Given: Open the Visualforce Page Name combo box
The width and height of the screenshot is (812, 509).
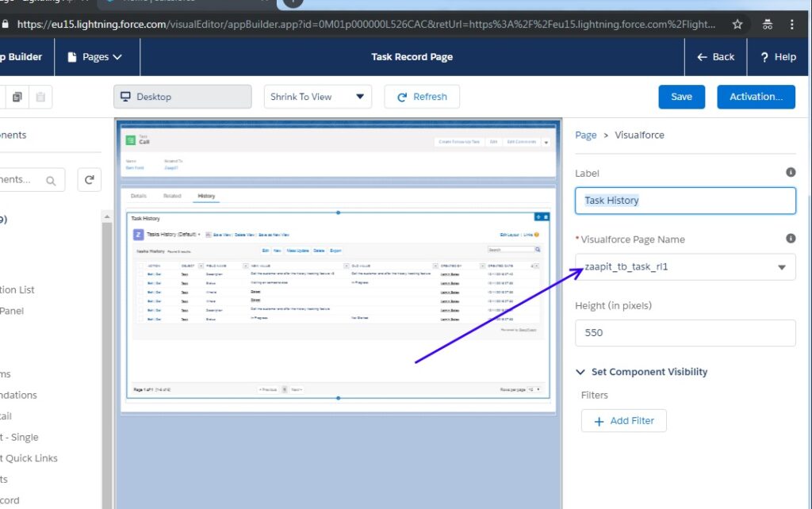Looking at the screenshot, I should (x=685, y=267).
